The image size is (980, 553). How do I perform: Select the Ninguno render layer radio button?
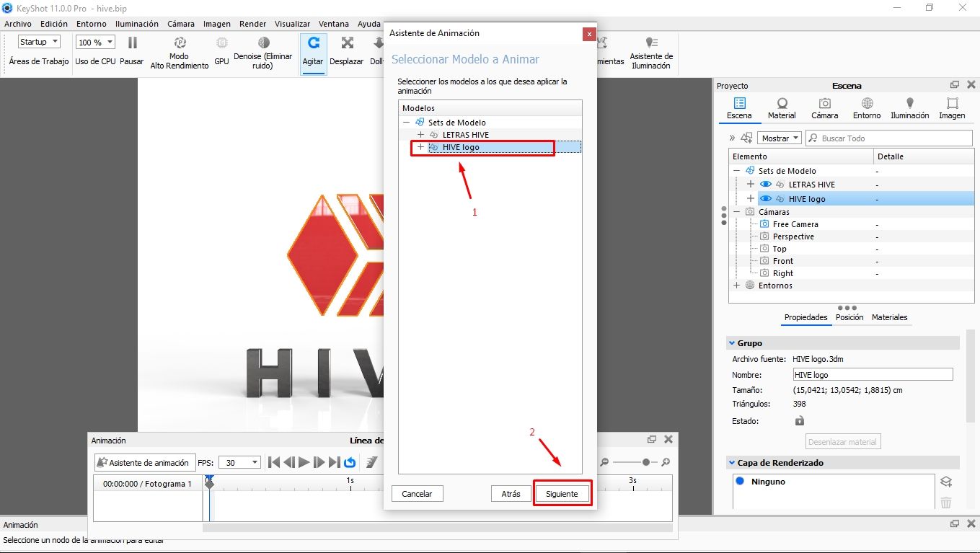click(x=740, y=481)
